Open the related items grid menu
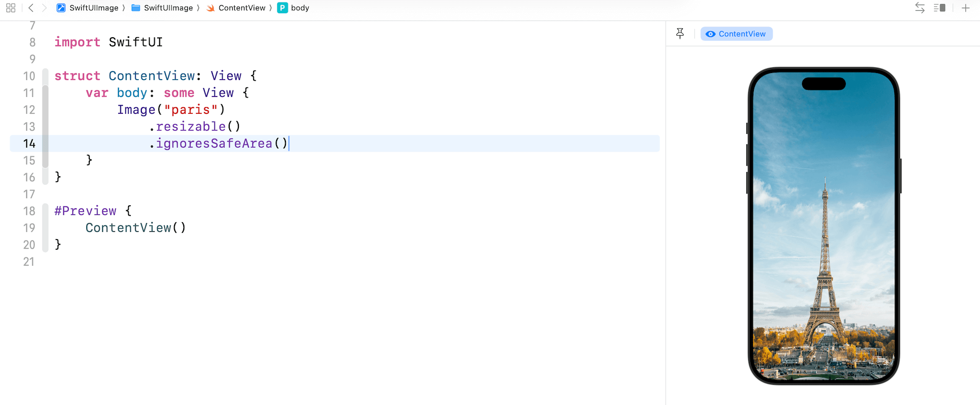980x405 pixels. pos(11,8)
